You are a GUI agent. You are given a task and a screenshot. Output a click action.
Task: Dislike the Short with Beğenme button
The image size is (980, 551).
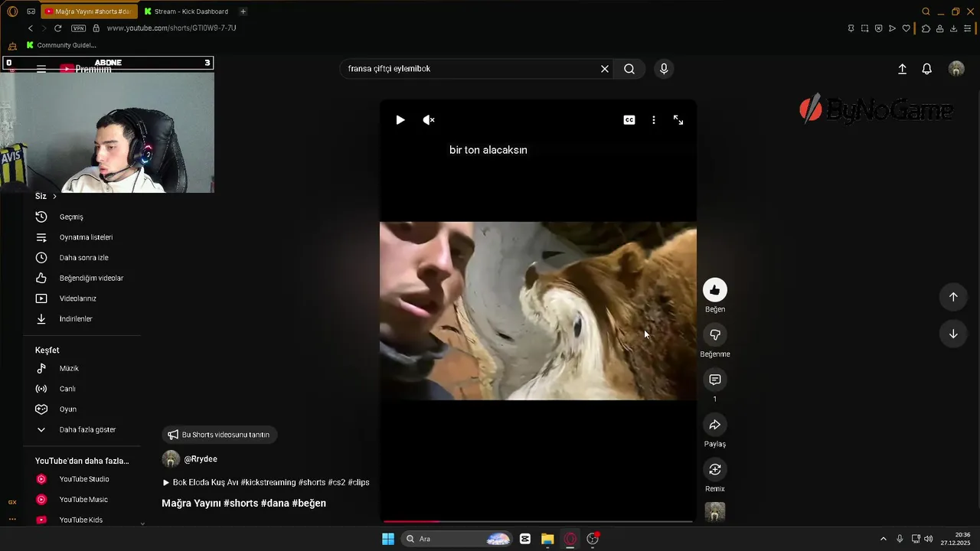click(715, 335)
